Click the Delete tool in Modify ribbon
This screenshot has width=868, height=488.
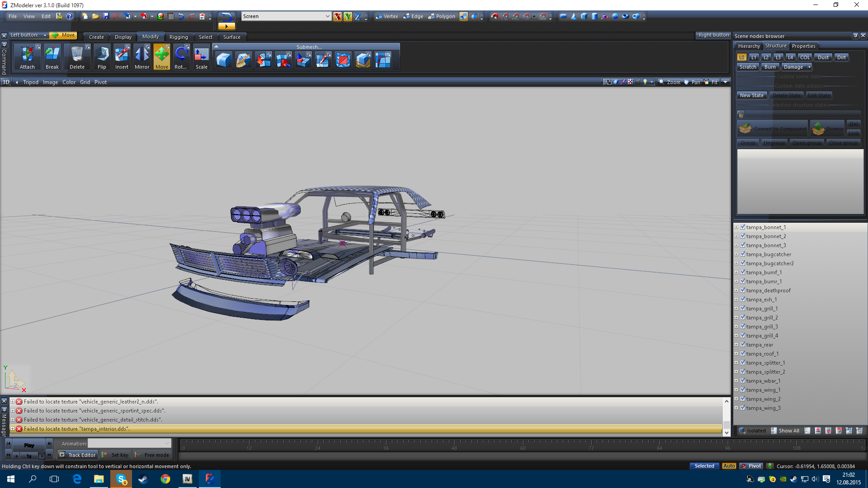pos(77,57)
